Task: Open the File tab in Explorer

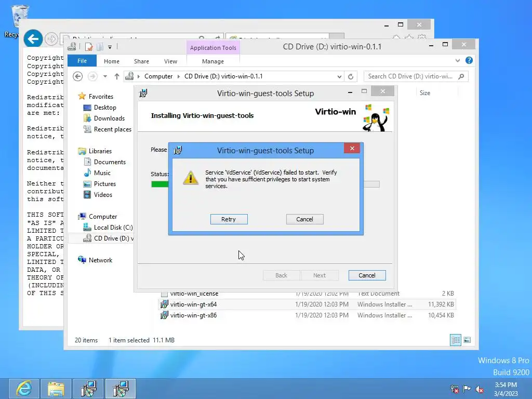Action: tap(82, 61)
